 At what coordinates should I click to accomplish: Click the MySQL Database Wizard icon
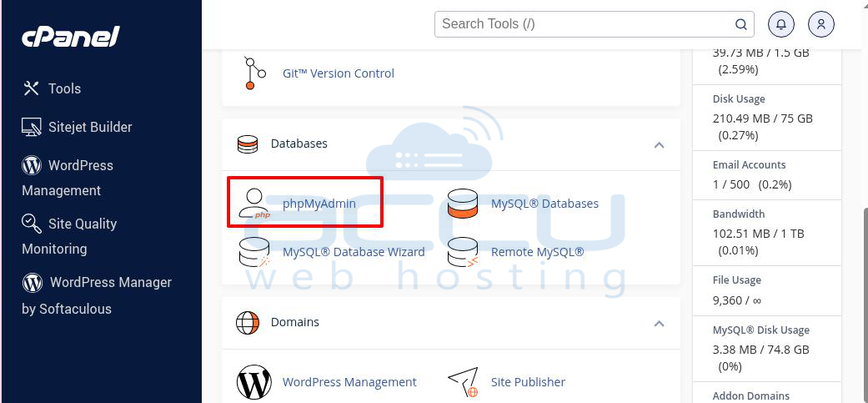(x=254, y=253)
